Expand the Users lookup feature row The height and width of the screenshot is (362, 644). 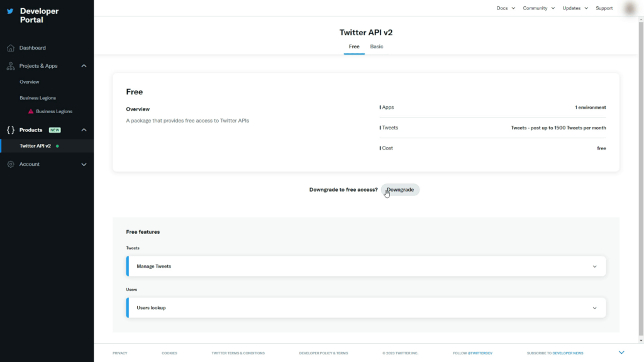594,307
